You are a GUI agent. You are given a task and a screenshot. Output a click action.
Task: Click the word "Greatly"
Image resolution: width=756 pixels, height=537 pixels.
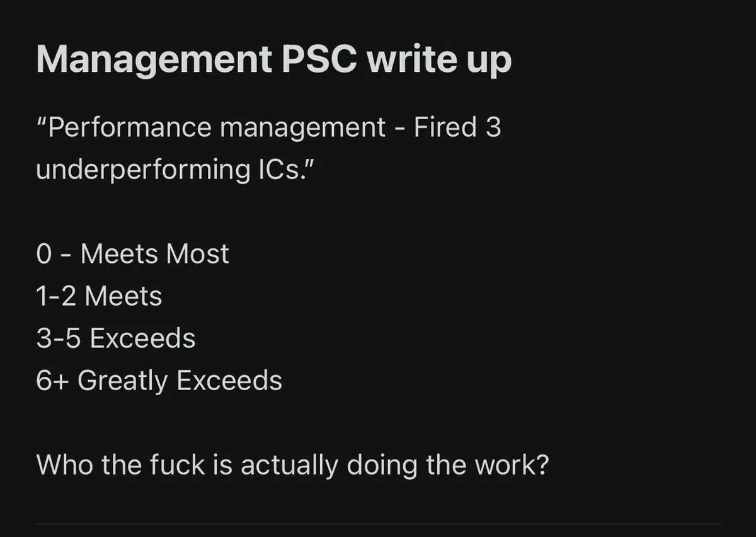pos(123,381)
